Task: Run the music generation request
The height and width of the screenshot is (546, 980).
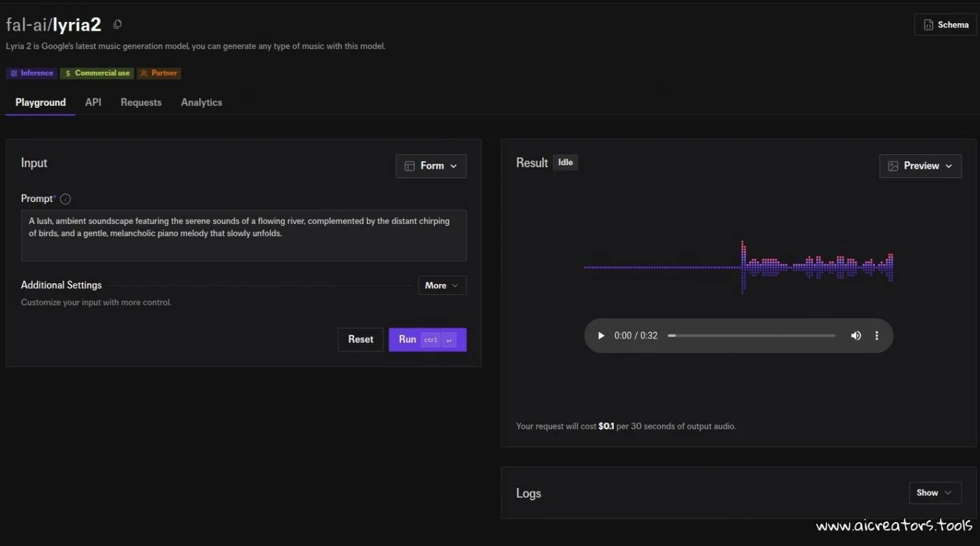Action: pyautogui.click(x=427, y=339)
